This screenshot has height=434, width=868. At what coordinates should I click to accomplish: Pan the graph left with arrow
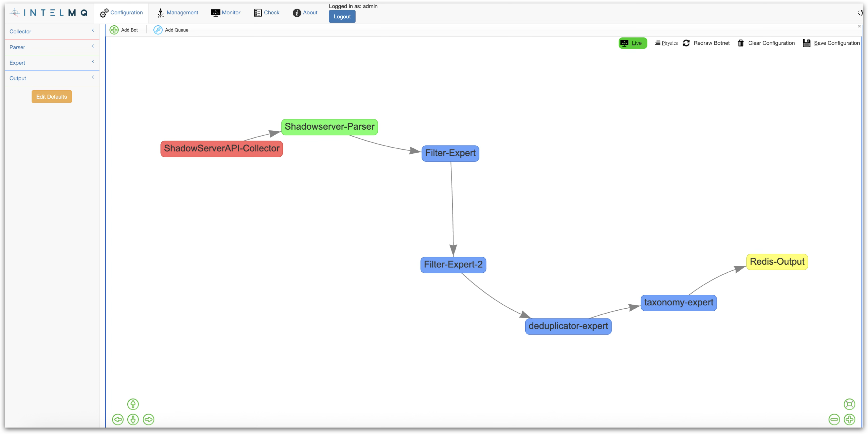tap(118, 420)
